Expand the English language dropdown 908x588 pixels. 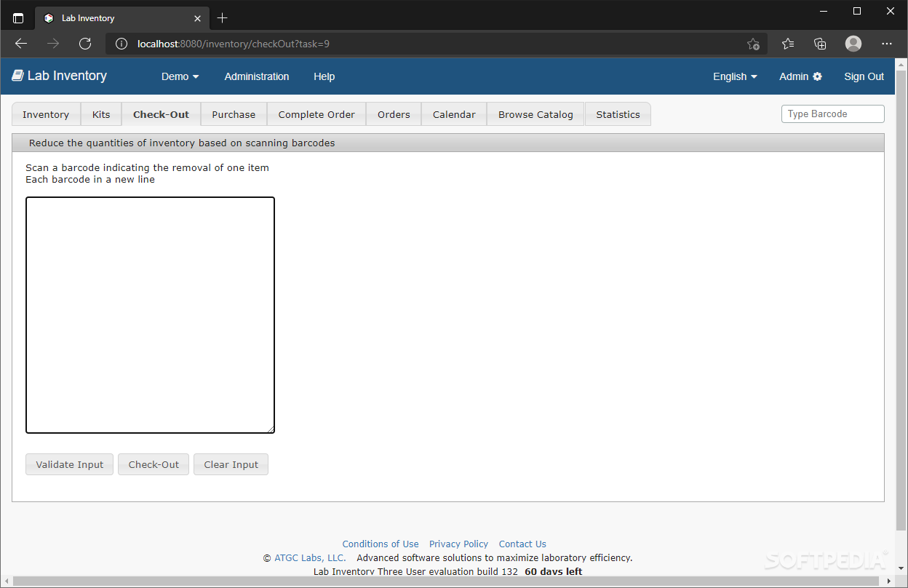coord(735,76)
